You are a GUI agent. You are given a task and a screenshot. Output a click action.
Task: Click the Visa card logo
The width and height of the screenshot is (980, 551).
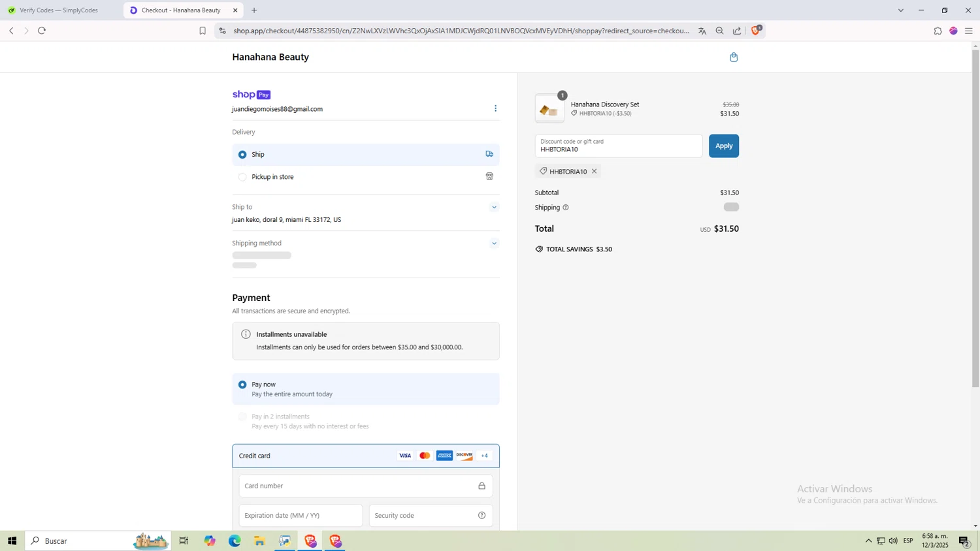pyautogui.click(x=405, y=456)
